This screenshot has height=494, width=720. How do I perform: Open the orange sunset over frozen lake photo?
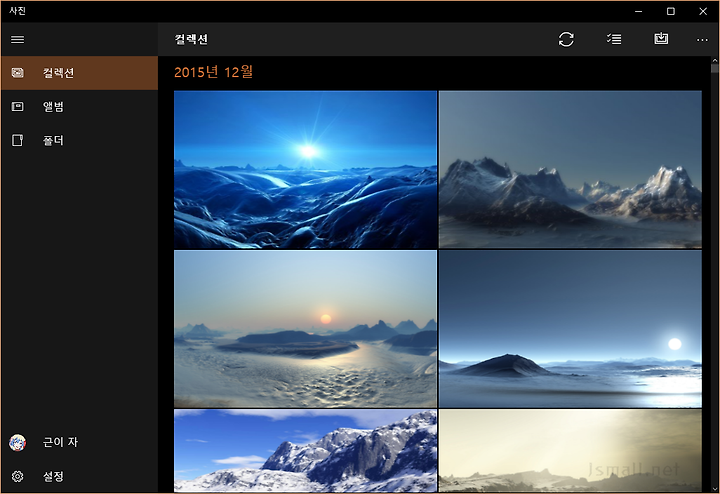[305, 329]
